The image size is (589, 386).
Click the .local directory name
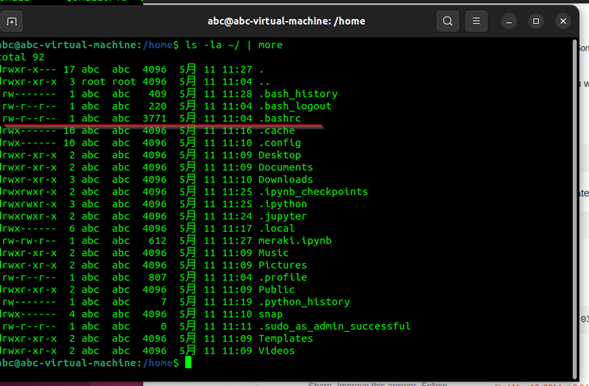277,228
